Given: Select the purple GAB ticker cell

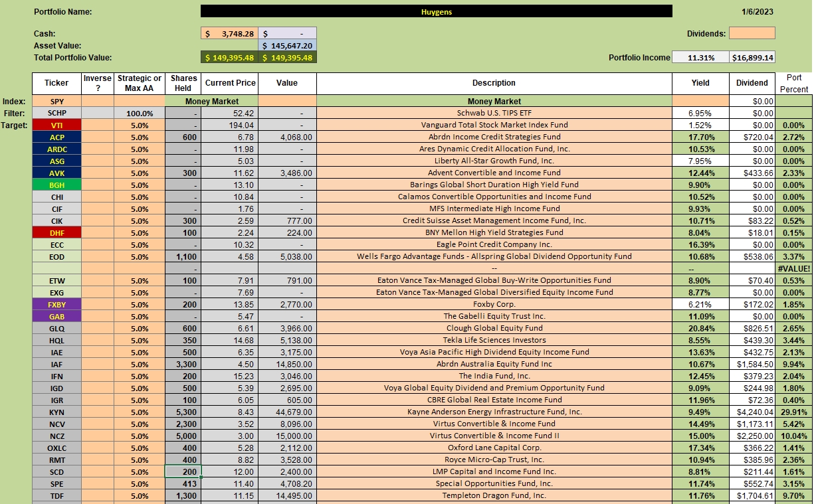Looking at the screenshot, I should 56,316.
